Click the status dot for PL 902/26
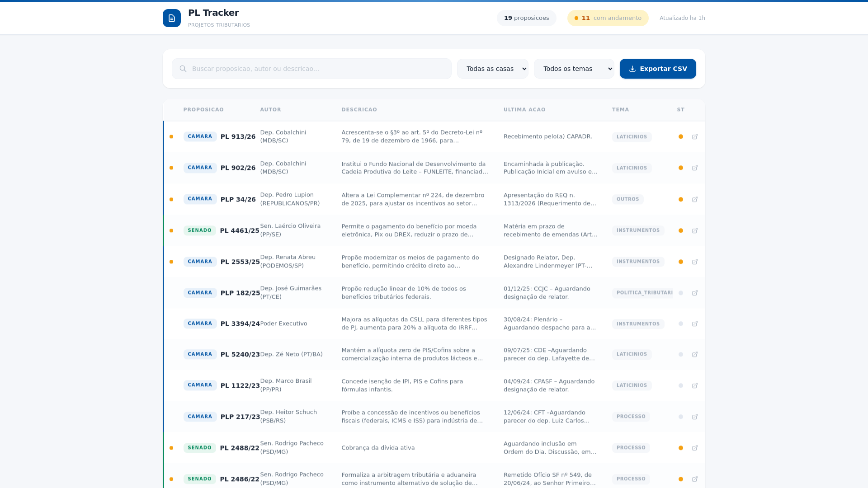 click(681, 168)
